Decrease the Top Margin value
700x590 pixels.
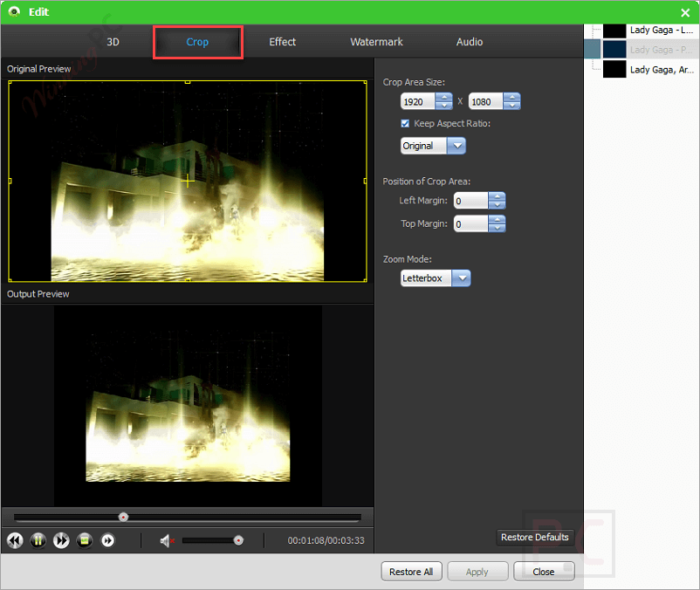point(497,228)
